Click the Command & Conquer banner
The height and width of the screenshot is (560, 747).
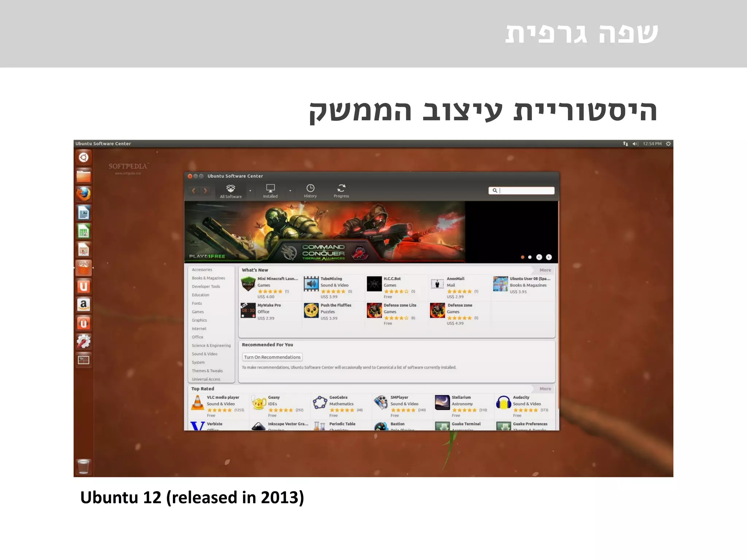325,232
